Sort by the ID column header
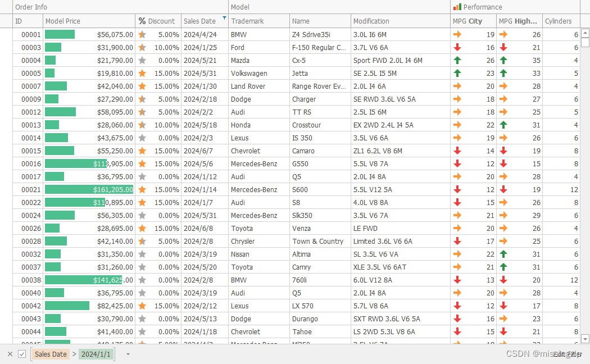This screenshot has width=590, height=364. tap(28, 21)
